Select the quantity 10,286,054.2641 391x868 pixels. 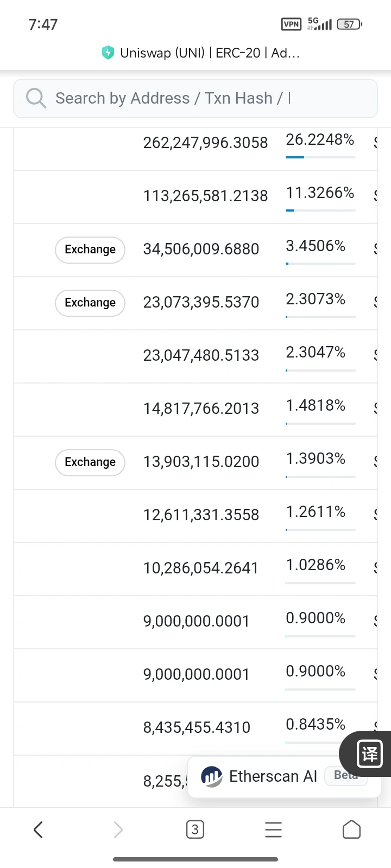tap(201, 568)
